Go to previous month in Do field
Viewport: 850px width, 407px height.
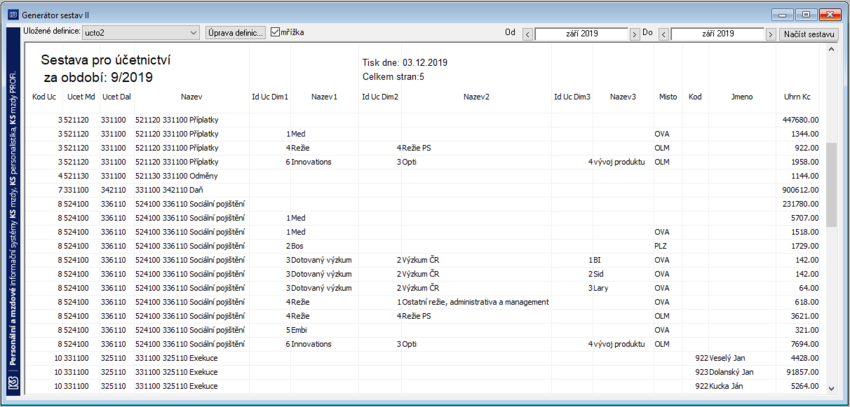[662, 34]
